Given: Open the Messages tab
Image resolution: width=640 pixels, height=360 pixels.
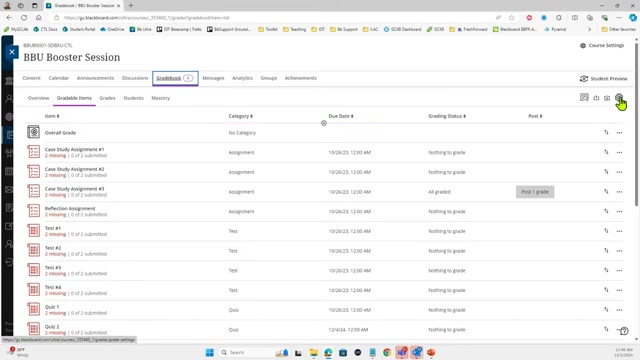Looking at the screenshot, I should point(213,78).
